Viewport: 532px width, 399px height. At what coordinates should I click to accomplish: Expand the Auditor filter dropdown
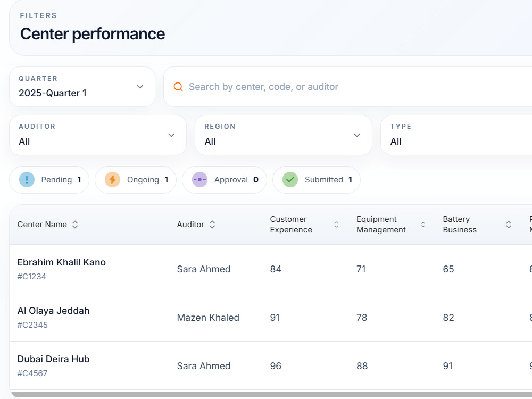(98, 135)
